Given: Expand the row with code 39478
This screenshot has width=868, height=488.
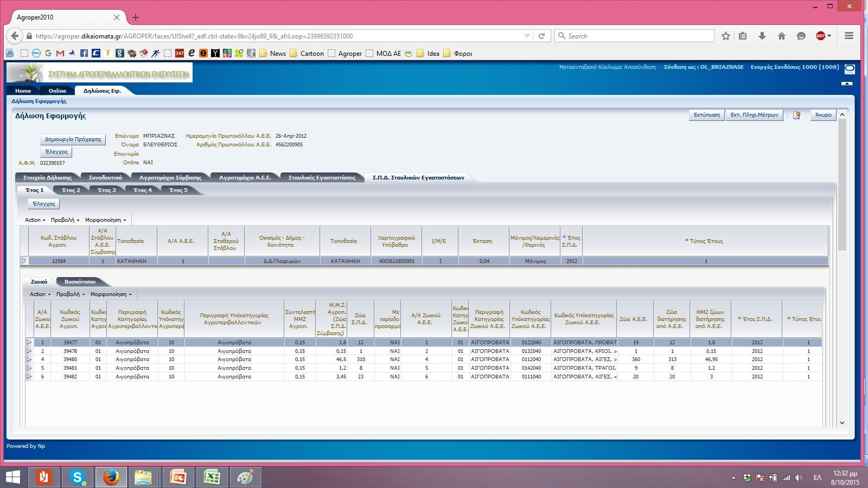Looking at the screenshot, I should tap(29, 351).
